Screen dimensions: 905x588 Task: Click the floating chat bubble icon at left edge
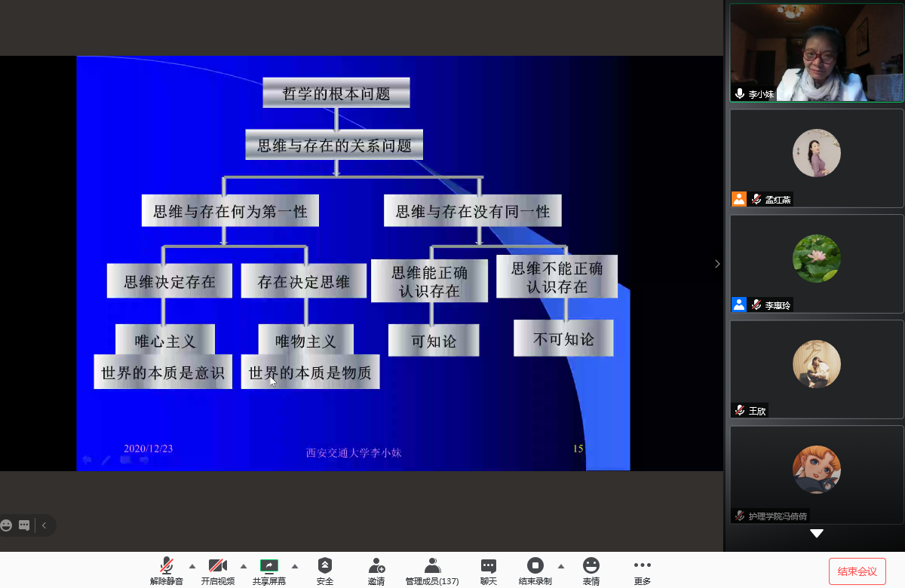point(24,525)
